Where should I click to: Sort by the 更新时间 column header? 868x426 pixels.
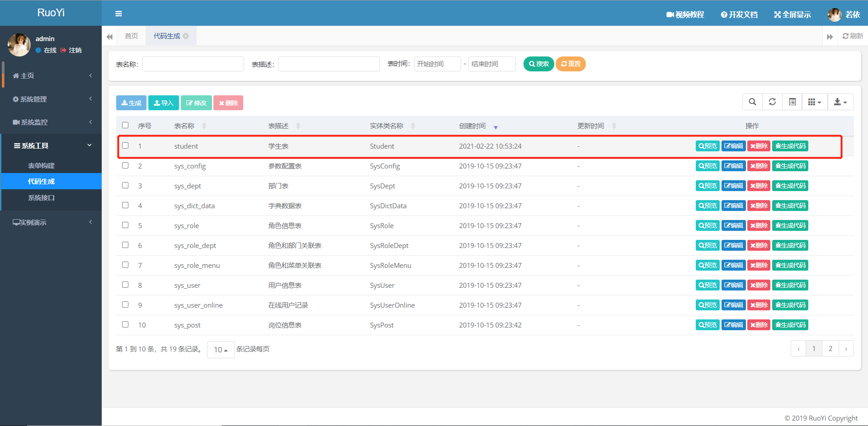(x=596, y=126)
